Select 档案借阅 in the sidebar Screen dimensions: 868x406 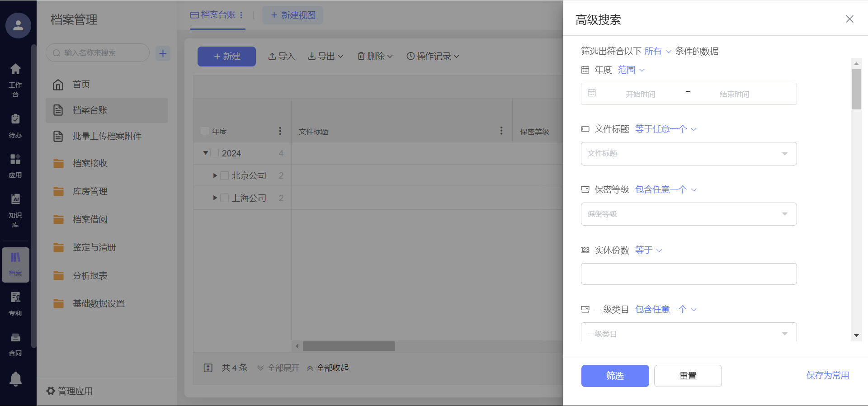(x=90, y=219)
